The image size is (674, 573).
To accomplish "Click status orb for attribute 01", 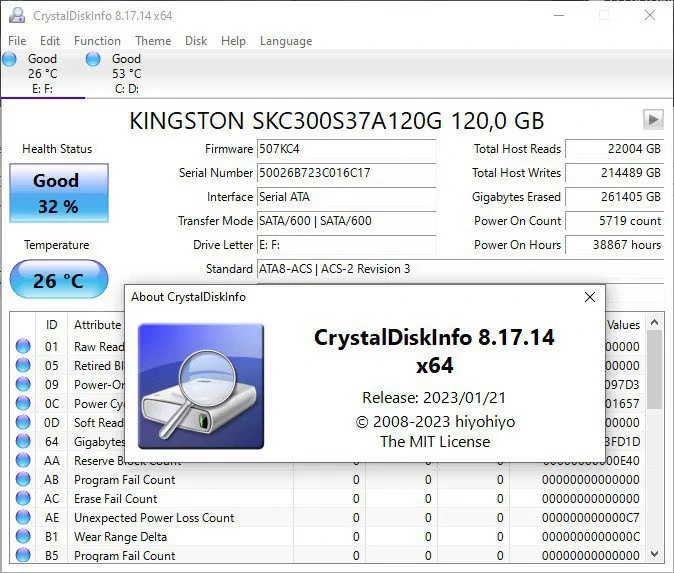I will pos(23,347).
